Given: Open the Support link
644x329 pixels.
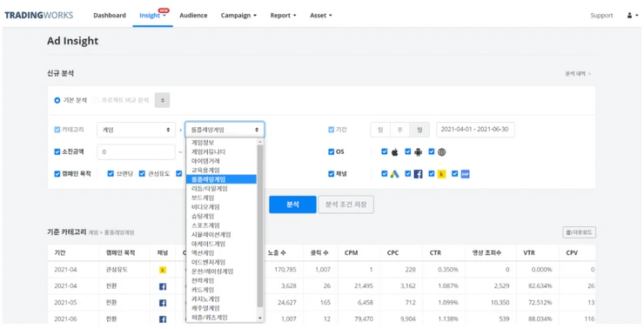Looking at the screenshot, I should [x=601, y=16].
